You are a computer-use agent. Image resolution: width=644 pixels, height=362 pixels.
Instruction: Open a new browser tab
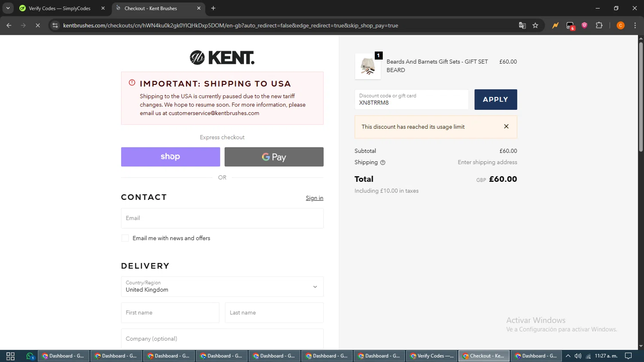(213, 8)
